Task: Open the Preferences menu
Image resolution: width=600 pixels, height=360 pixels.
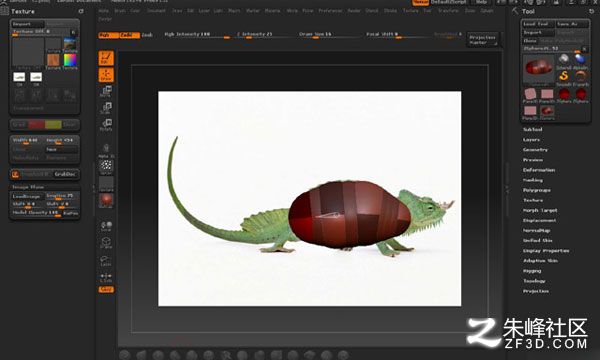Action: (330, 11)
